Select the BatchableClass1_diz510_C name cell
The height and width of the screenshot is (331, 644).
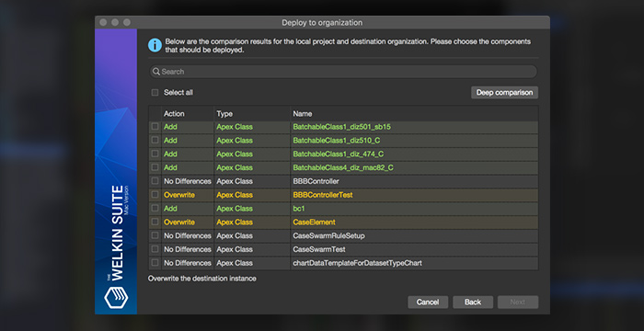pos(414,140)
